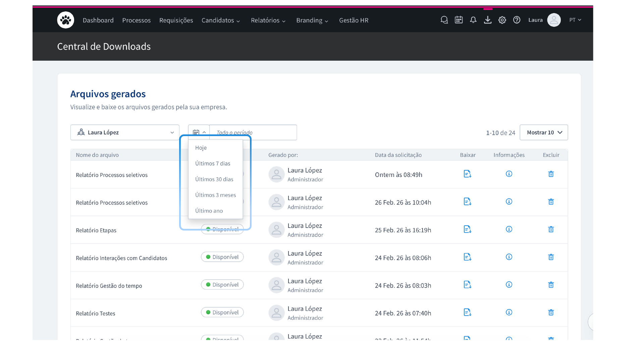The height and width of the screenshot is (362, 644).
Task: Expand the Candidatos menu
Action: [x=221, y=20]
